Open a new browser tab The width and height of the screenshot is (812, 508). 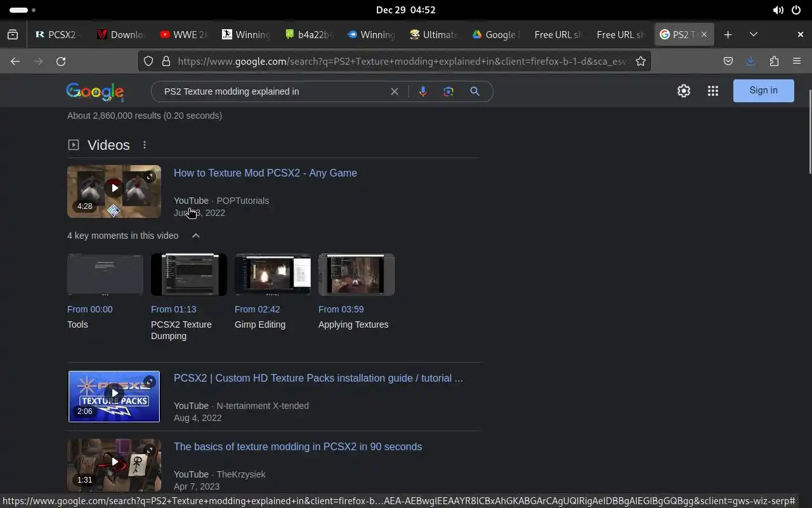coord(728,35)
